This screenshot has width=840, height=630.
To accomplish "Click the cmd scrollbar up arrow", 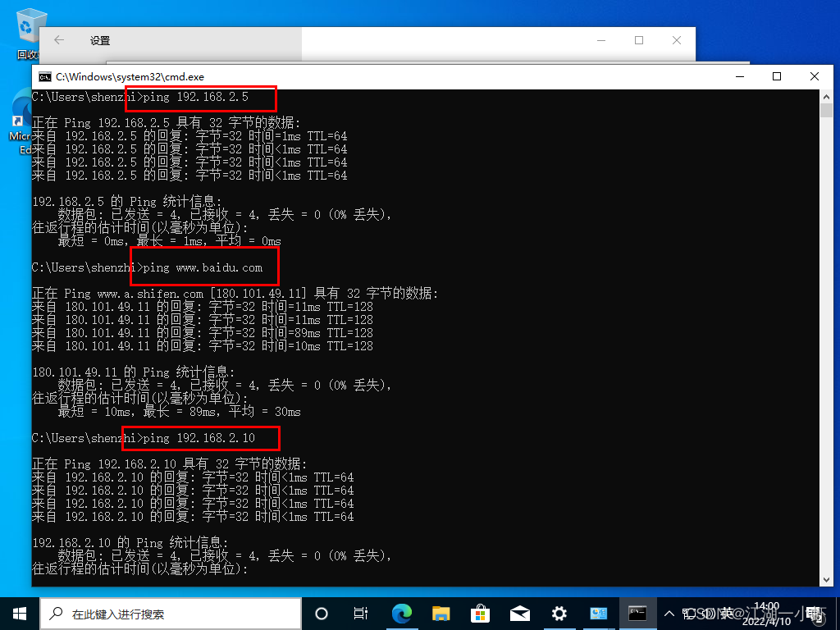I will pos(826,97).
